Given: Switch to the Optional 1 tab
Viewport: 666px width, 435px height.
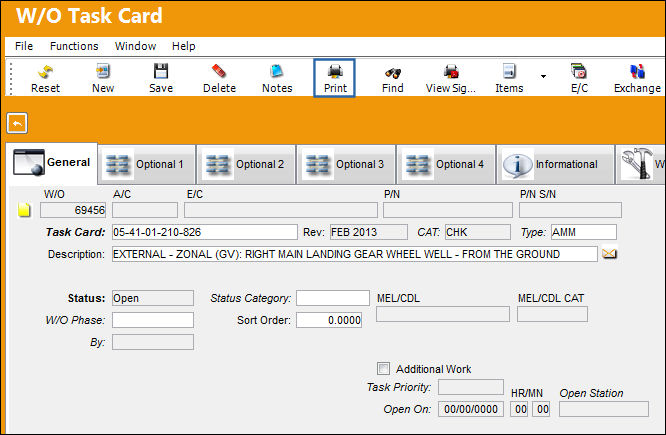Looking at the screenshot, I should pyautogui.click(x=147, y=164).
